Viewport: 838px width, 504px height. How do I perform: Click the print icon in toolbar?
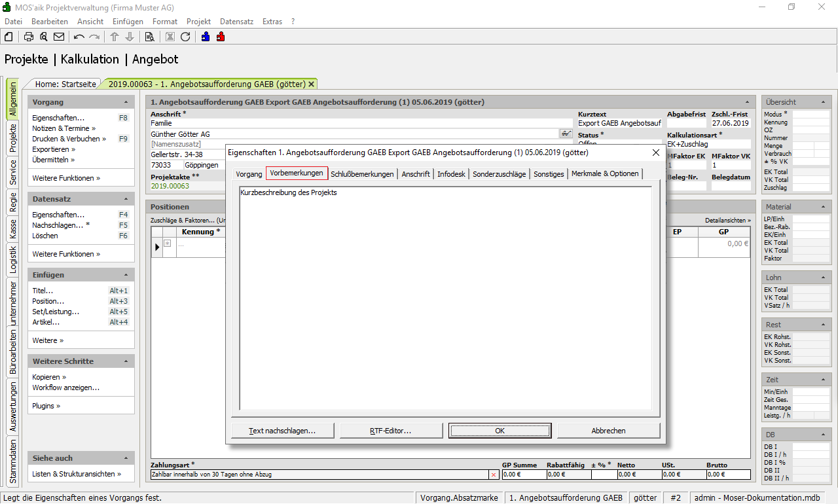coord(29,37)
